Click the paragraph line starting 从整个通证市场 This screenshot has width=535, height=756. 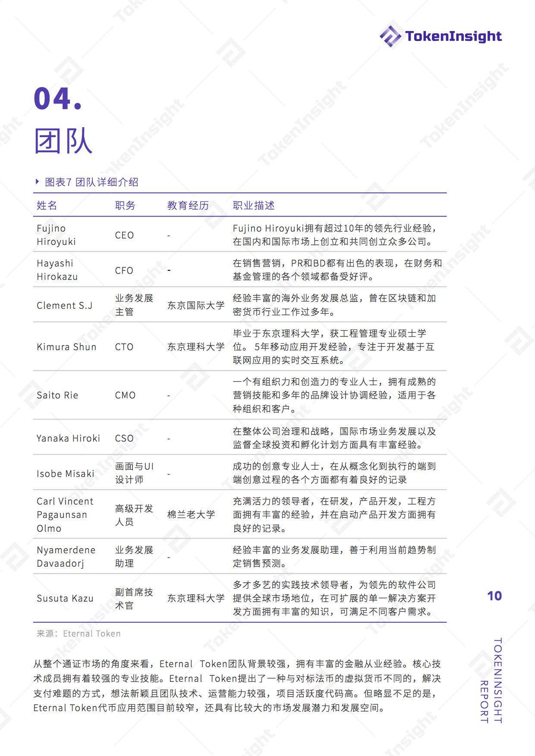point(237,664)
